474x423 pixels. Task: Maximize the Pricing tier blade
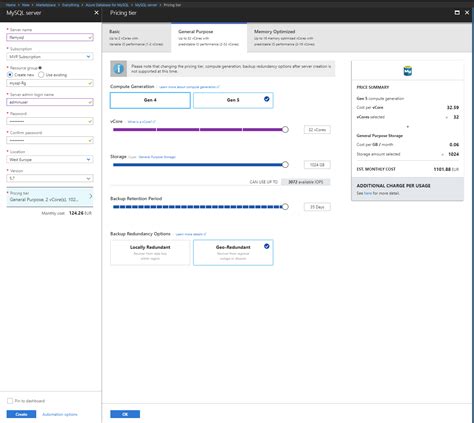tap(457, 13)
